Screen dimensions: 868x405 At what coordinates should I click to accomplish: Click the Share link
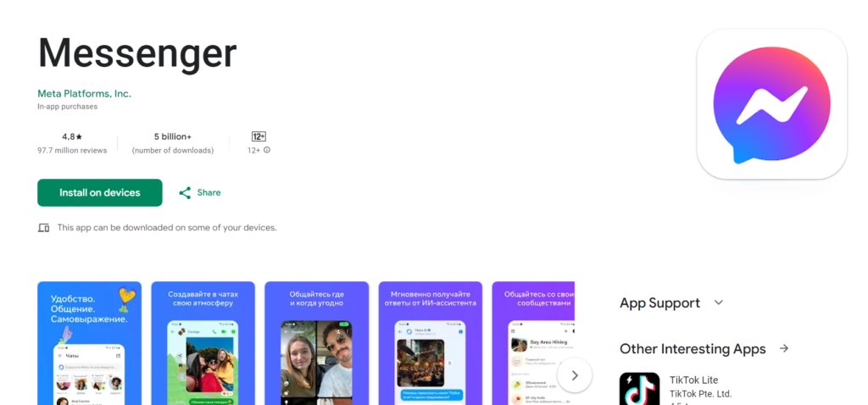point(209,192)
